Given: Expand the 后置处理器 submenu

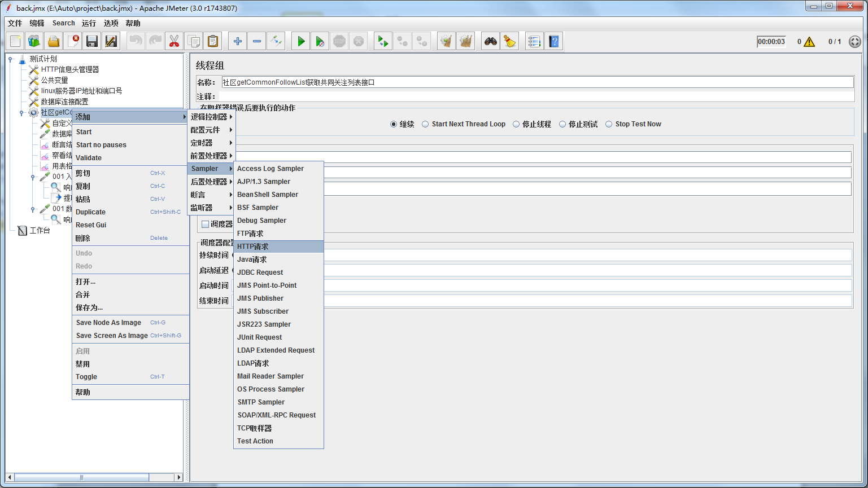Looking at the screenshot, I should coord(211,182).
